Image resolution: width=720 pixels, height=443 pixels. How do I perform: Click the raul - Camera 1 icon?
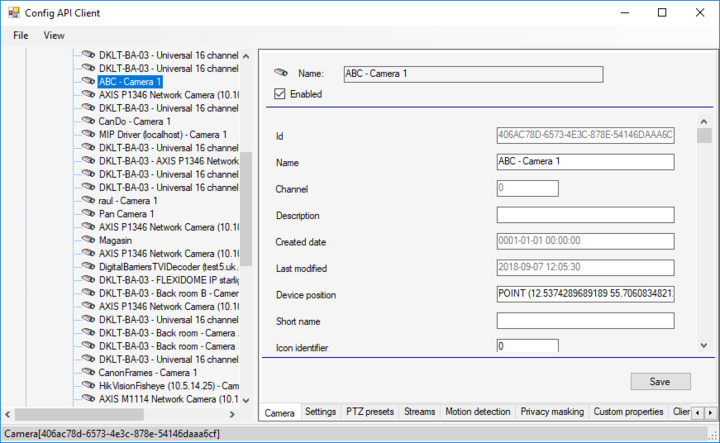pyautogui.click(x=88, y=200)
